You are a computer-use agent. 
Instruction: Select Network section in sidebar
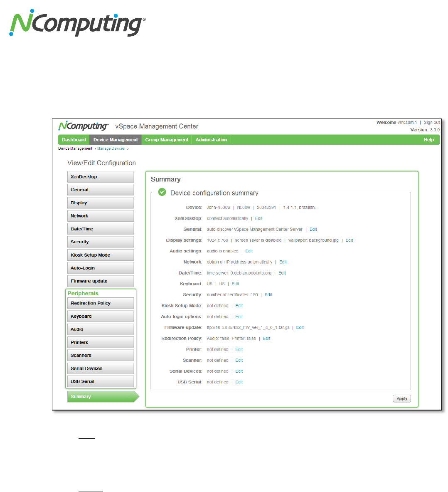point(100,216)
